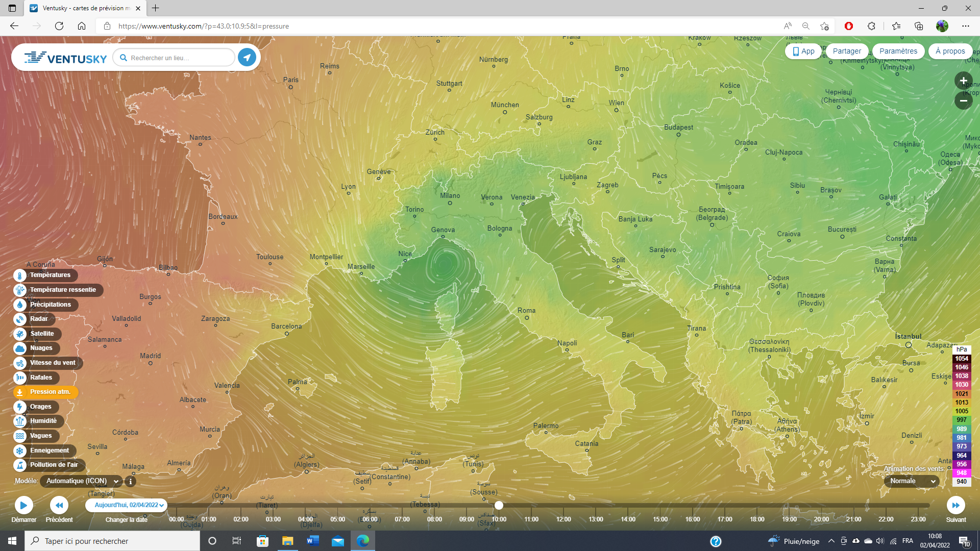
Task: Select the Nuages cloud layer icon
Action: pos(19,348)
